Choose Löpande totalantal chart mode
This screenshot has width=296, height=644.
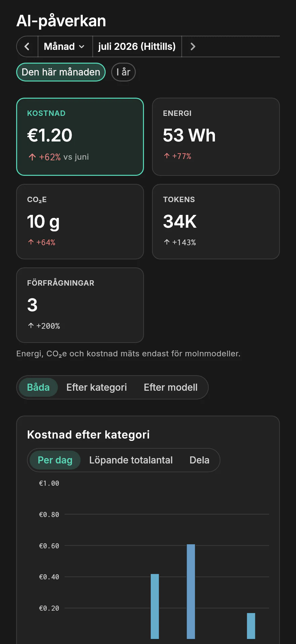131,460
